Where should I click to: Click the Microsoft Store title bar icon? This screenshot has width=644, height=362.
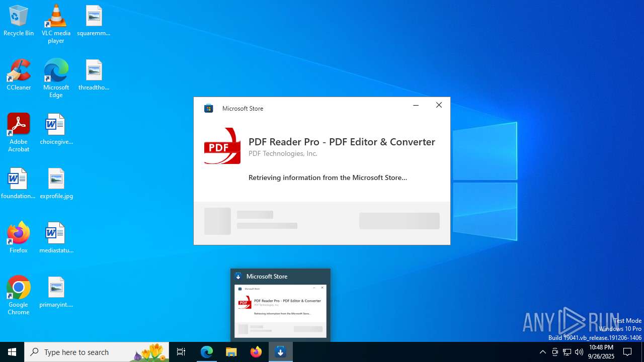click(208, 108)
